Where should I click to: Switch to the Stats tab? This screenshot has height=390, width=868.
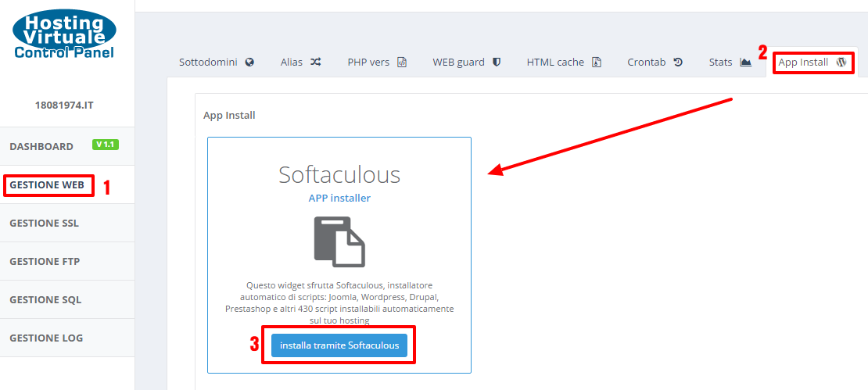click(730, 63)
